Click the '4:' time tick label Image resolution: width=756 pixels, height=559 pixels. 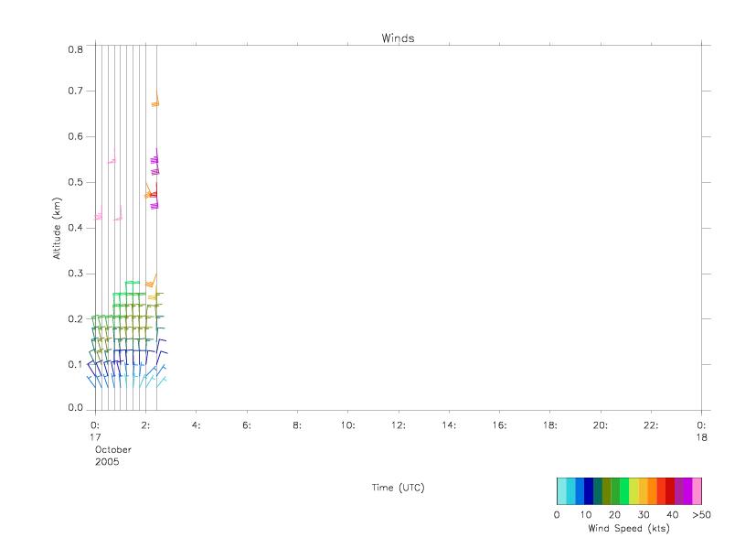pos(196,425)
